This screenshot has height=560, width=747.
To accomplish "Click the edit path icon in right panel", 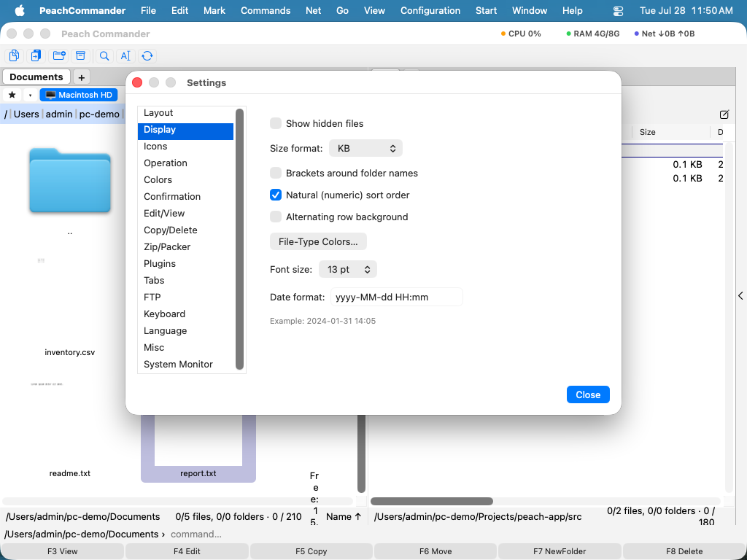I will (x=724, y=114).
